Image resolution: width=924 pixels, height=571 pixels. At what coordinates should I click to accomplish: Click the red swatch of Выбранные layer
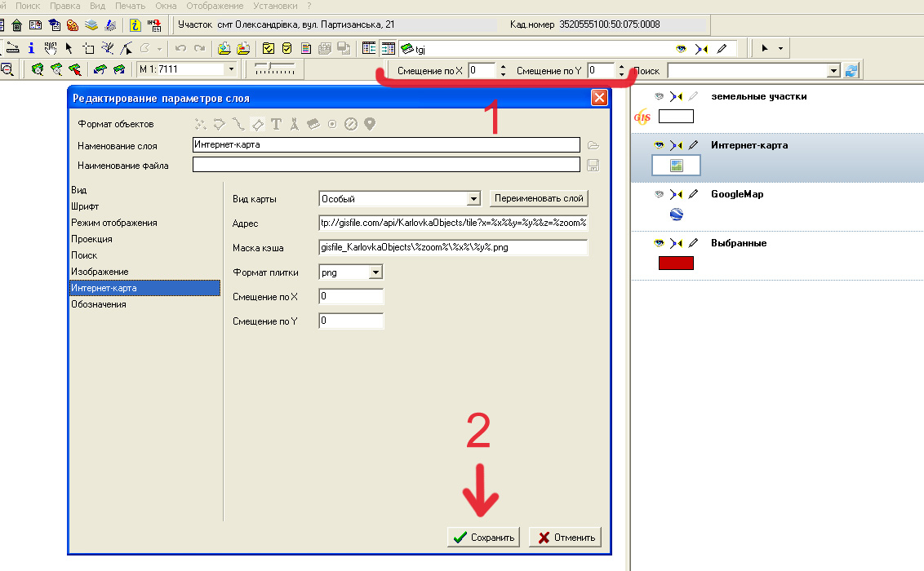(676, 263)
